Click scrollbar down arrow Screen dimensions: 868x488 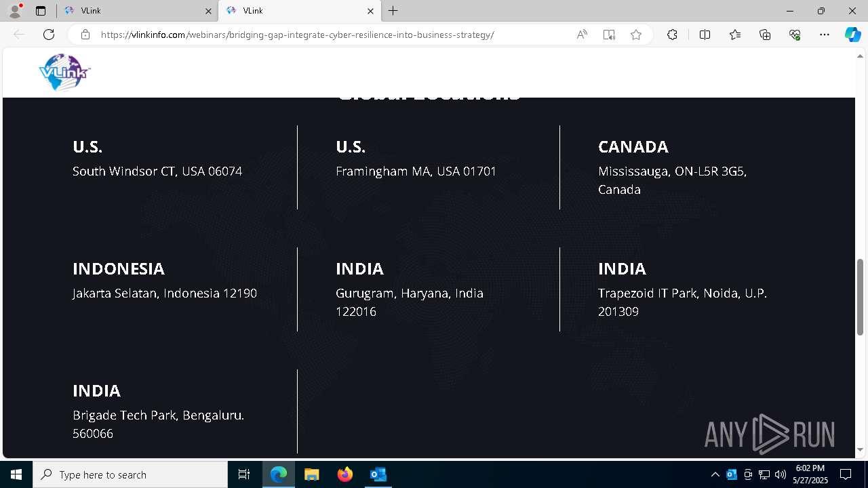click(861, 449)
